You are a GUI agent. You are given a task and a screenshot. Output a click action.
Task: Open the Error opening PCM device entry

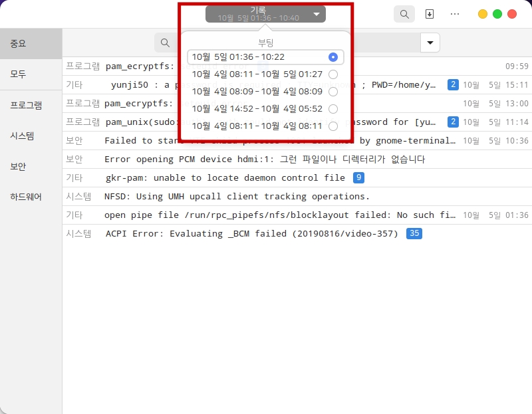point(265,159)
